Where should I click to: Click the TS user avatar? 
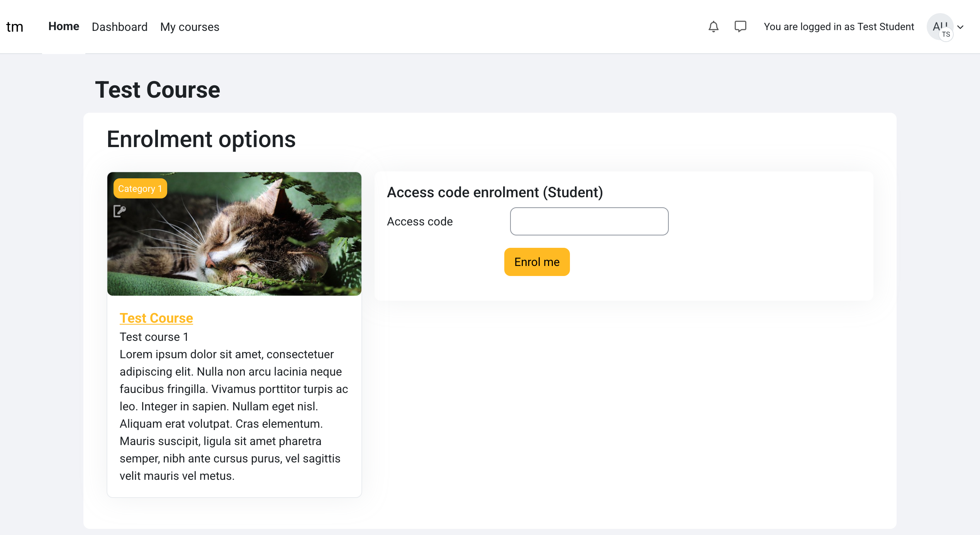941,27
